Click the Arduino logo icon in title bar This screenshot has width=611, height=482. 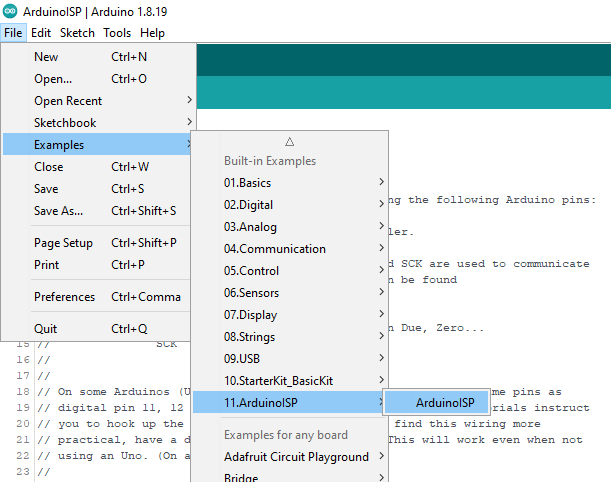[x=10, y=11]
